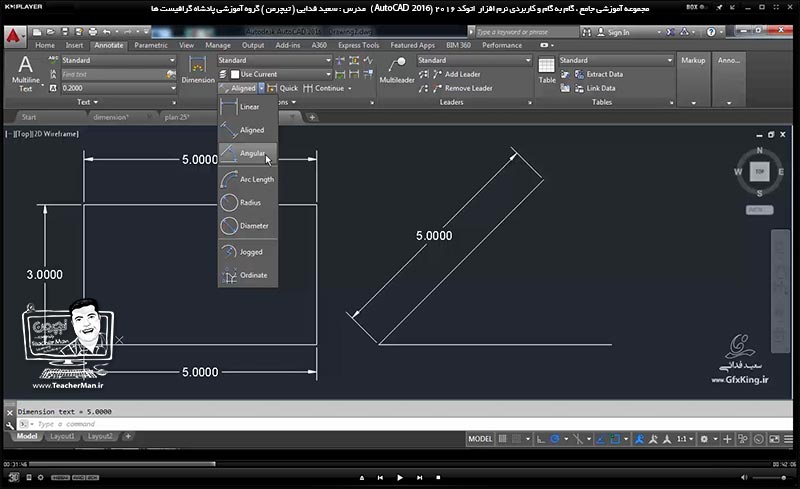The image size is (800, 489).
Task: Select Linear from the dimension dropdown list
Action: pos(248,107)
